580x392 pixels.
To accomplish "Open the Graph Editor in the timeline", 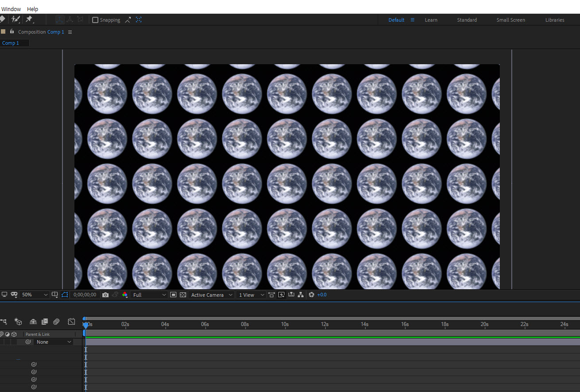I will pos(71,322).
